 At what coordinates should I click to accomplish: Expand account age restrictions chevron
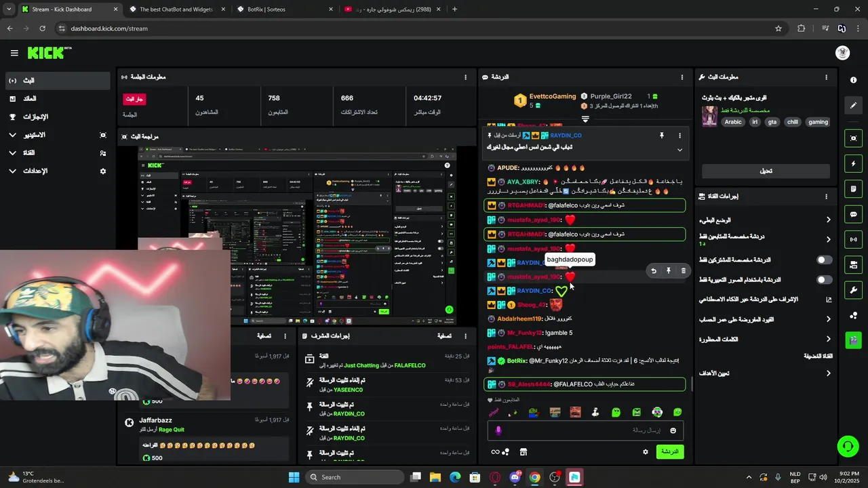828,319
